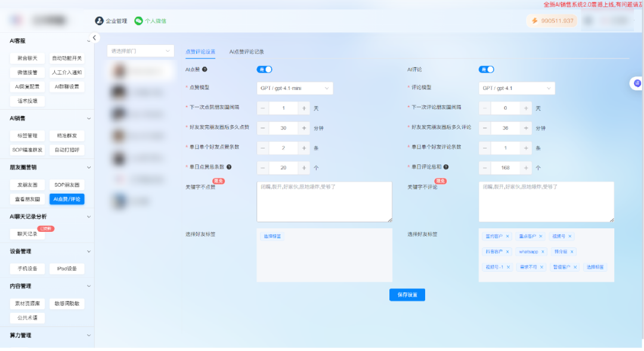Decrease 下一次点赞朋友圈间隔 days with minus
This screenshot has width=644, height=351.
tap(263, 108)
